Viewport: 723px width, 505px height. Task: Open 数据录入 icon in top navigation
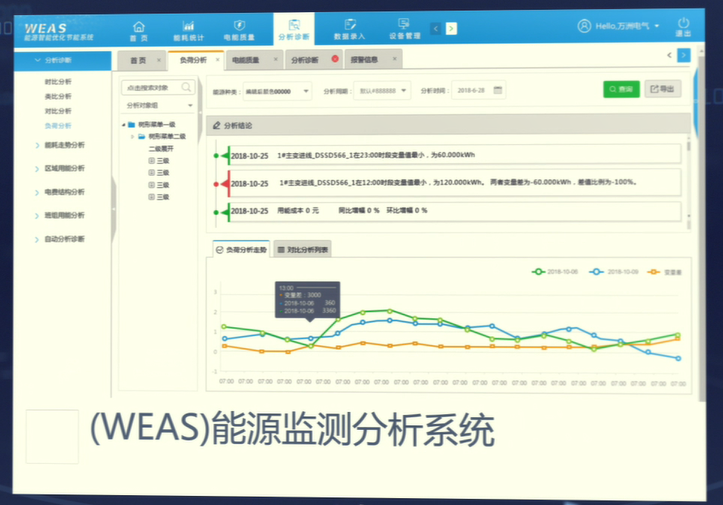[350, 24]
